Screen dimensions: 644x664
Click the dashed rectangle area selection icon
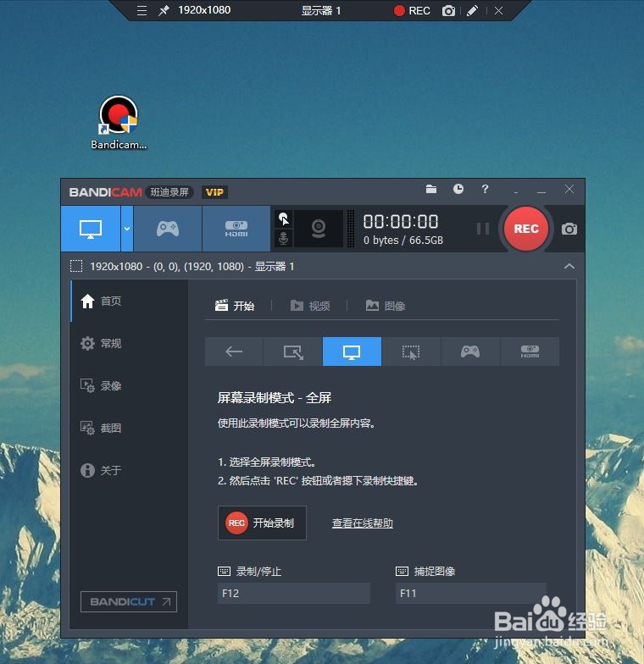(76, 266)
